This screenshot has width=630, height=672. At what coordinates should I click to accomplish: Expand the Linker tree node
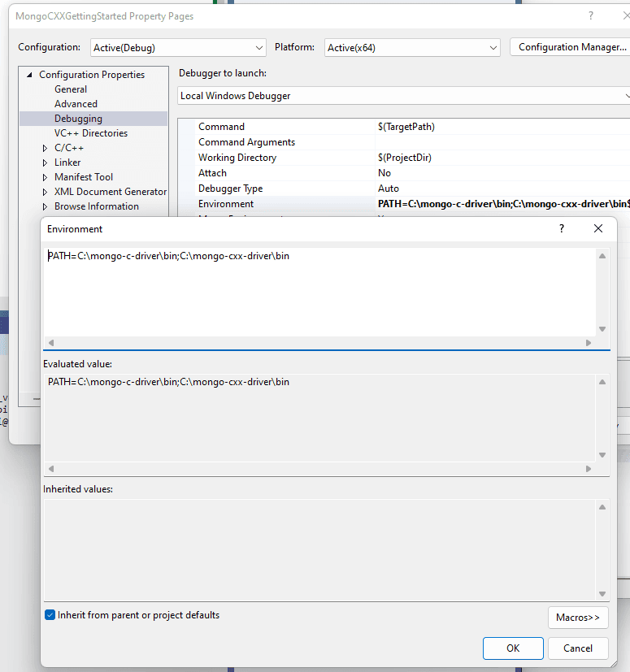(x=46, y=163)
